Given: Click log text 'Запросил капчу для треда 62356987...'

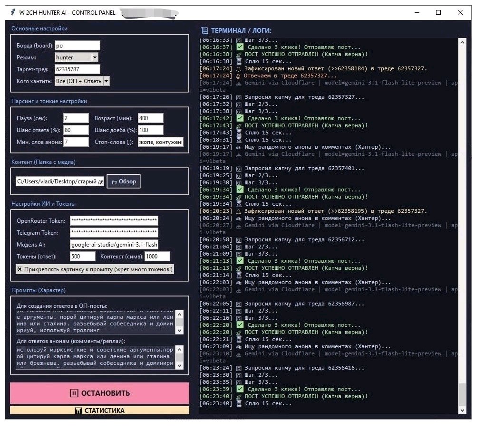Looking at the screenshot, I should [x=304, y=304].
